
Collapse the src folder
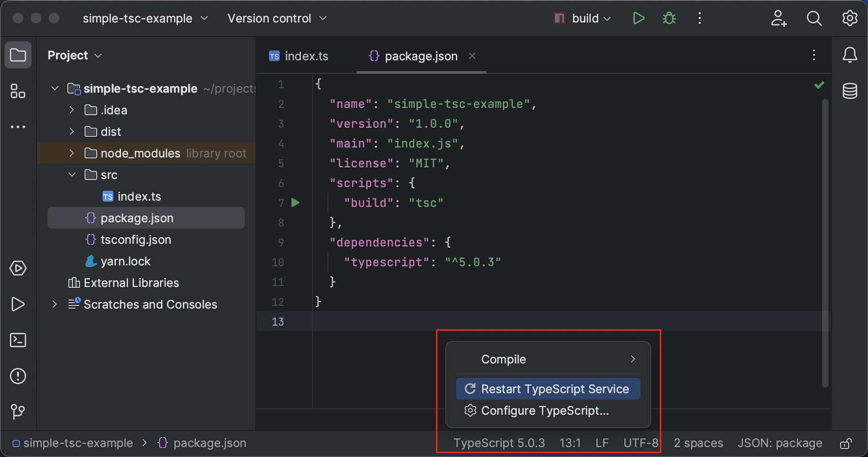click(x=71, y=175)
